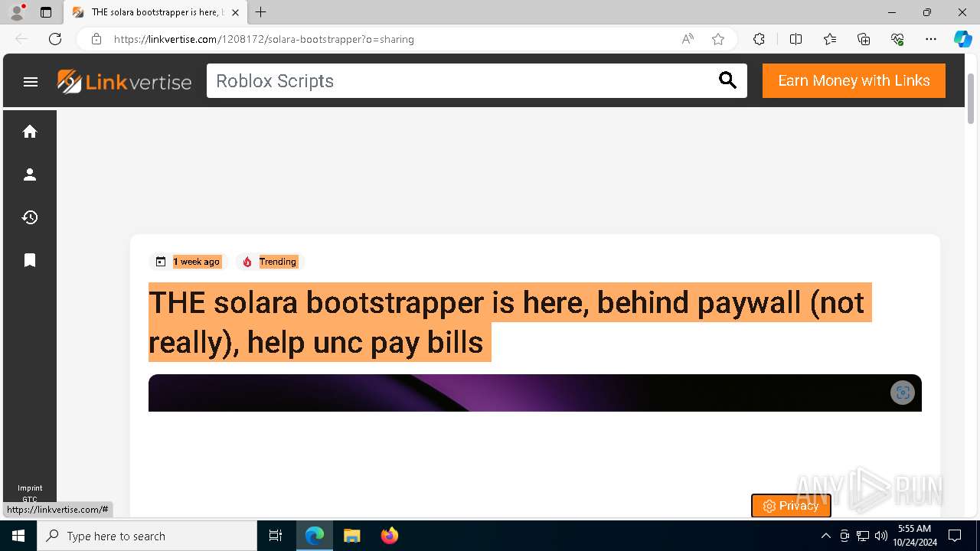
Task: Open the Home sidebar icon
Action: [x=30, y=132]
